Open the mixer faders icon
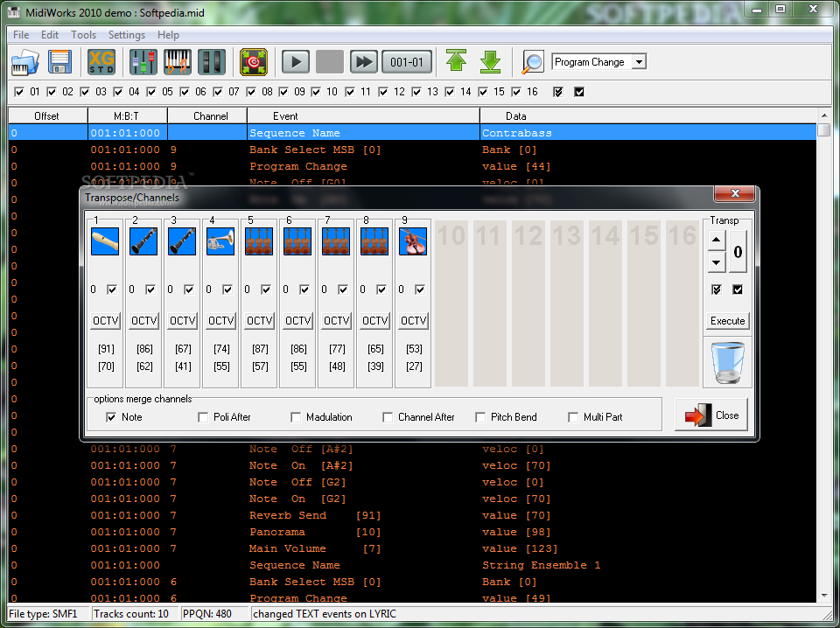This screenshot has height=628, width=840. (143, 62)
